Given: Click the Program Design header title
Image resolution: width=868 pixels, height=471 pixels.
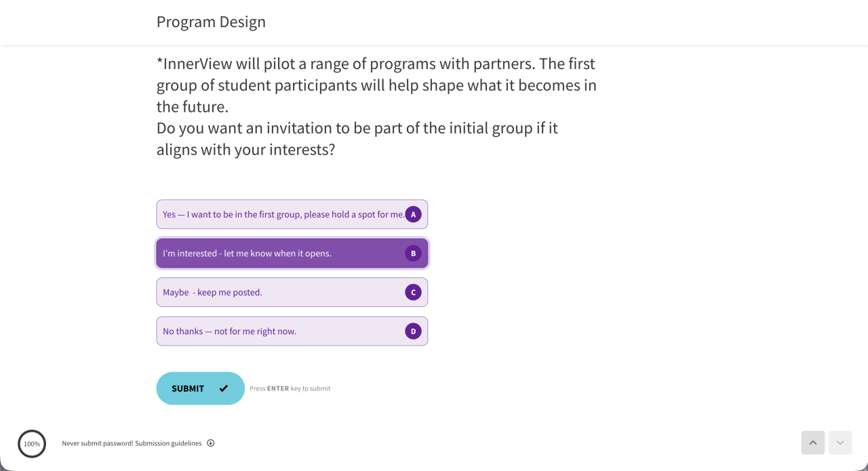Looking at the screenshot, I should click(211, 22).
